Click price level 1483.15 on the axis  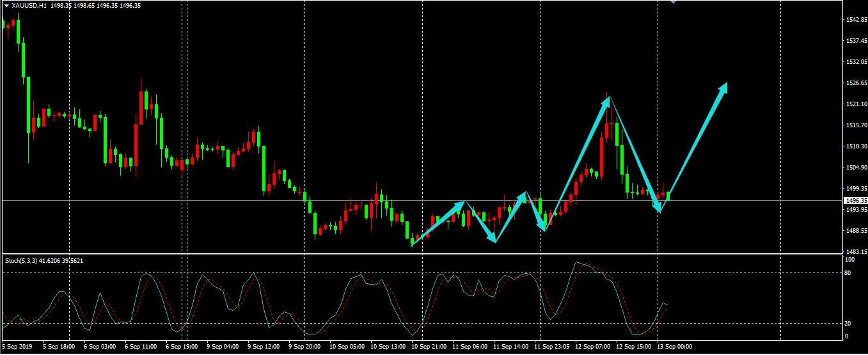pyautogui.click(x=856, y=252)
